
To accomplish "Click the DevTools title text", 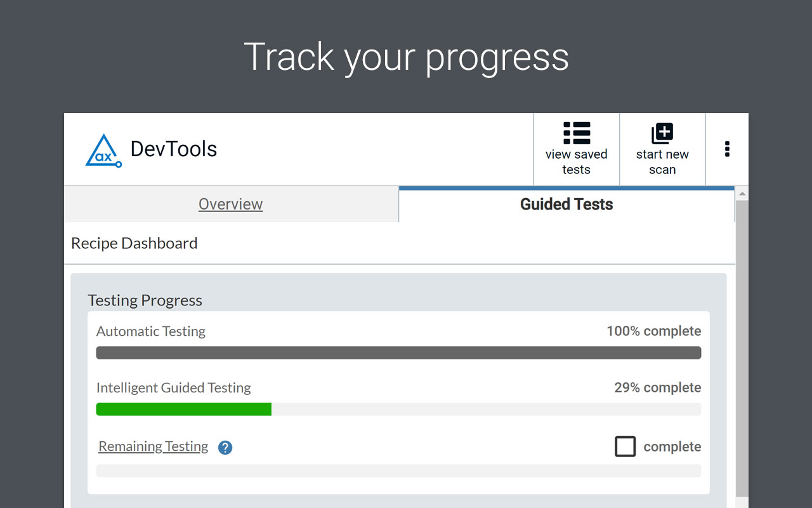I will point(174,149).
